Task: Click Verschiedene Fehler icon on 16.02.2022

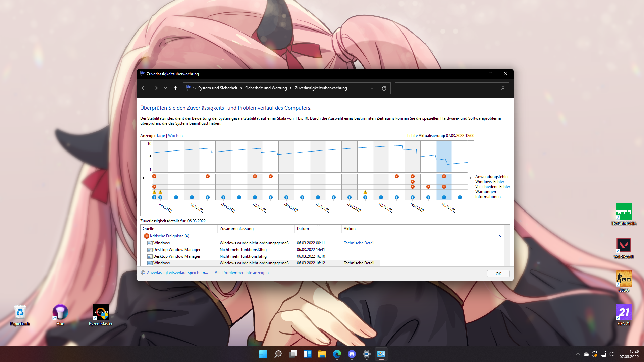Action: click(154, 187)
